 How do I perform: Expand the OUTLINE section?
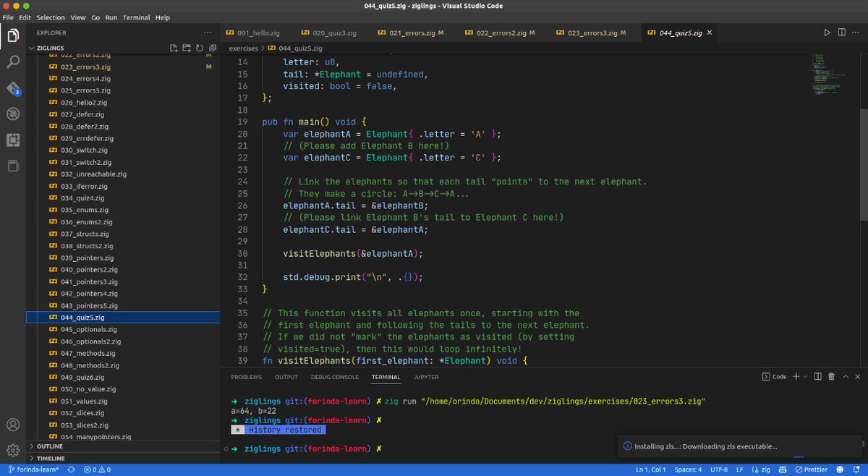click(x=122, y=446)
